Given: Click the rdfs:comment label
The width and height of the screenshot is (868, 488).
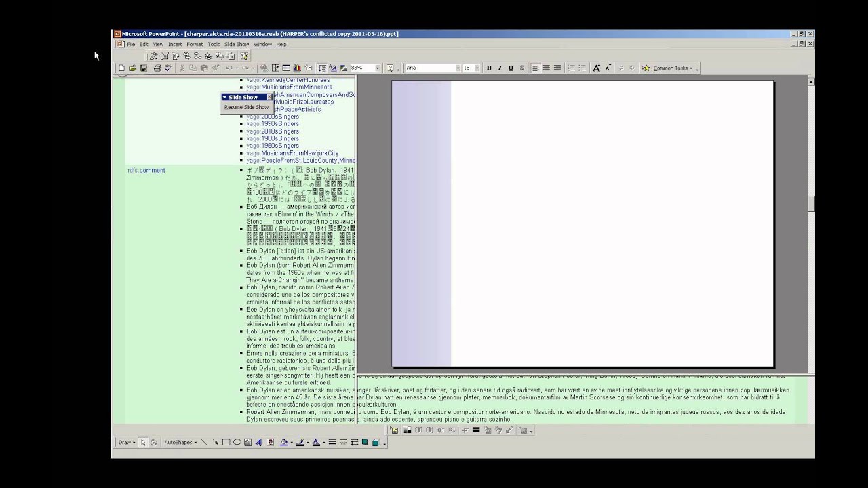Looking at the screenshot, I should 146,170.
